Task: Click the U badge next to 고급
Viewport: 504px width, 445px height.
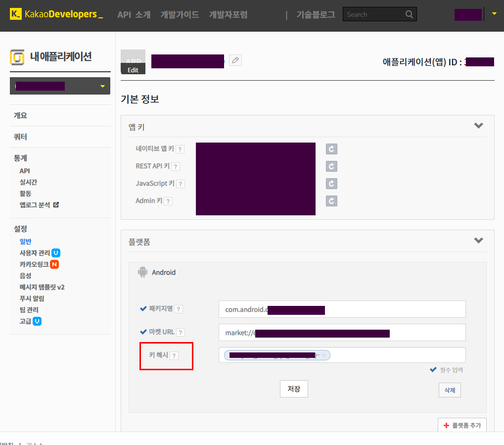Action: point(37,321)
